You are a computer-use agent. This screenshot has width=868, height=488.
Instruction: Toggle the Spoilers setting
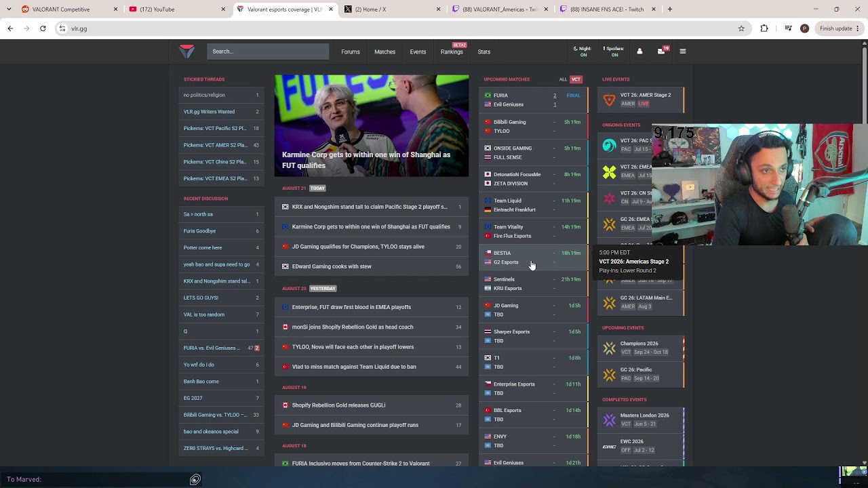tap(613, 52)
